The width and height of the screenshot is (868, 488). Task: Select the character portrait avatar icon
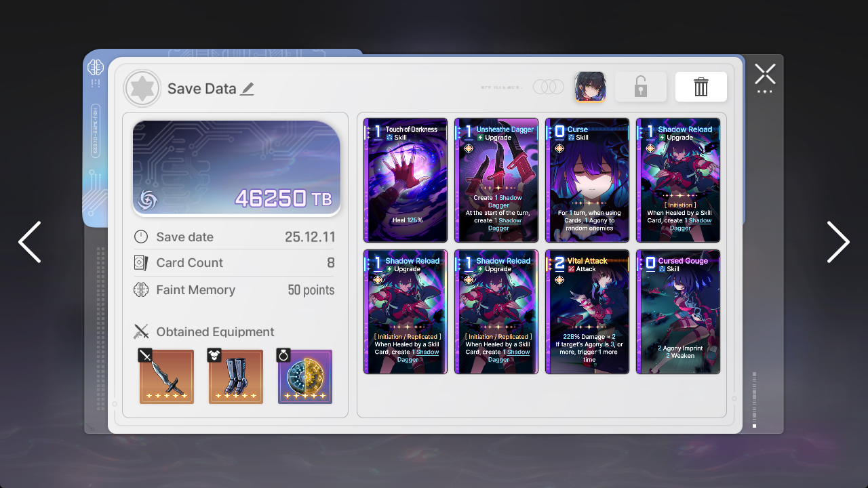point(590,87)
